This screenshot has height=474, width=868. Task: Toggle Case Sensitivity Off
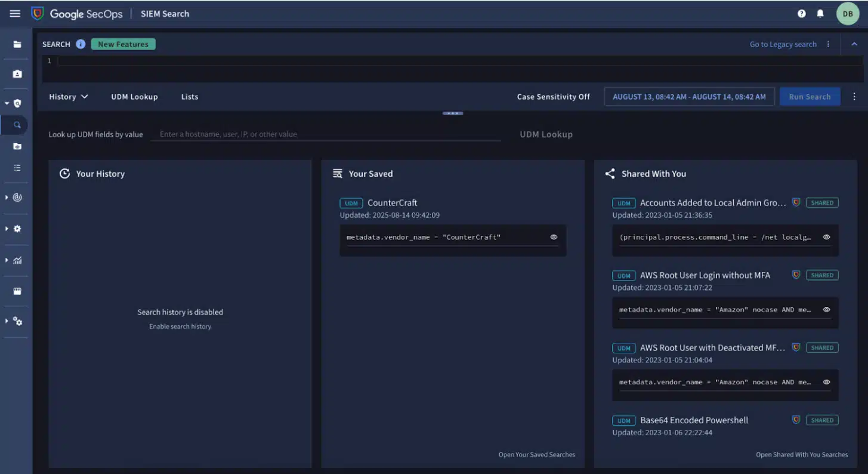click(x=553, y=97)
